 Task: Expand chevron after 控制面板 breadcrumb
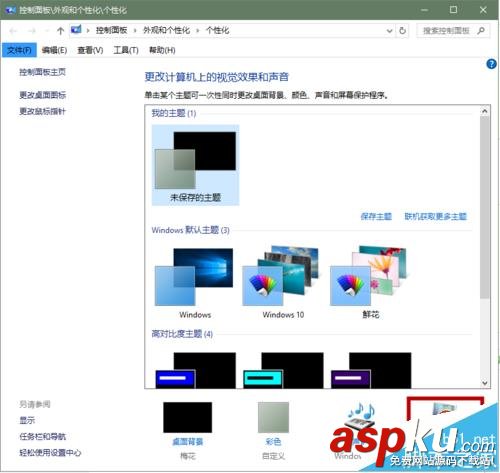coord(135,31)
